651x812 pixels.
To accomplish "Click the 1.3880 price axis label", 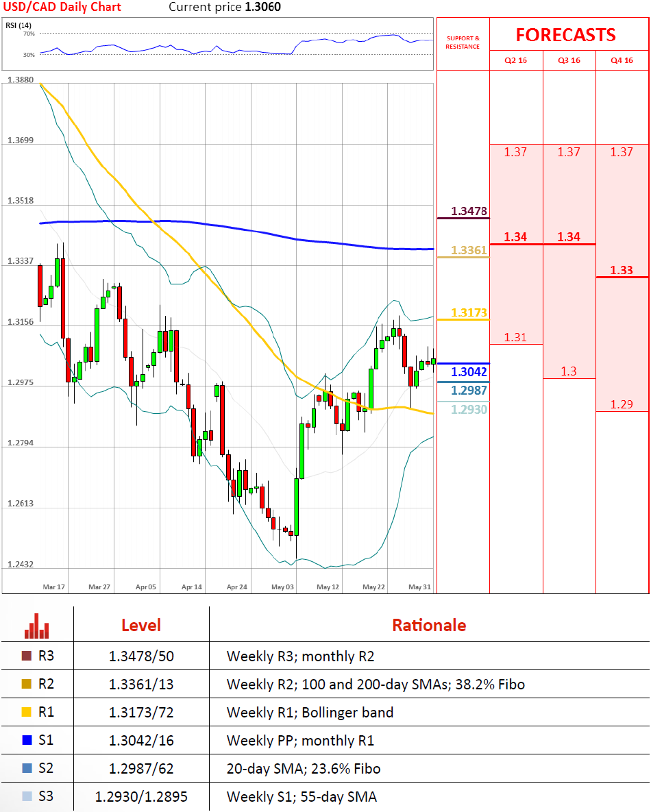I will click(20, 79).
